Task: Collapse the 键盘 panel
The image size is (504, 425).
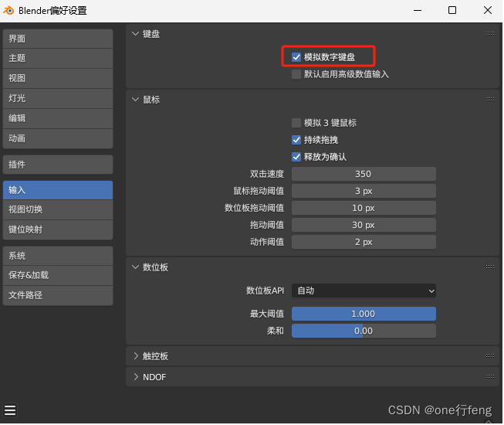Action: click(x=136, y=34)
